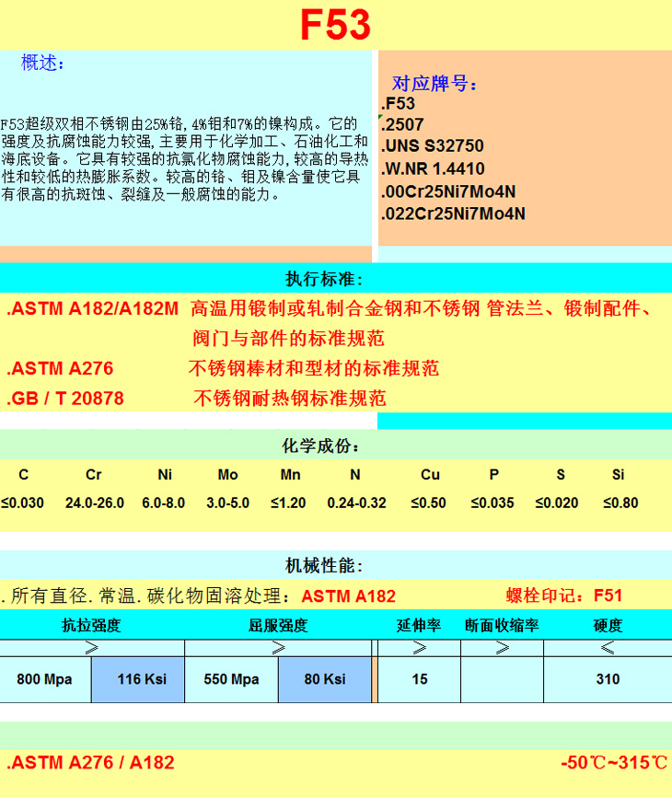Image resolution: width=672 pixels, height=809 pixels.
Task: Click the hardness value 310
Action: [608, 679]
